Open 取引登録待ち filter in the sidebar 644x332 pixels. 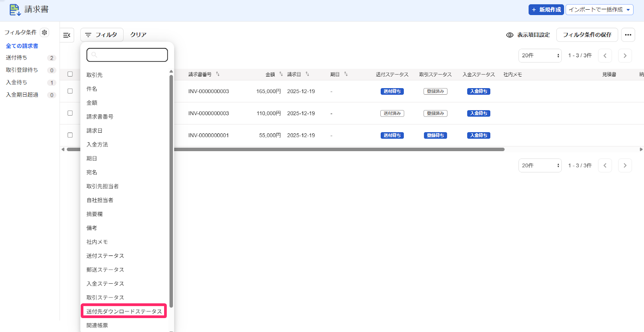(x=22, y=70)
